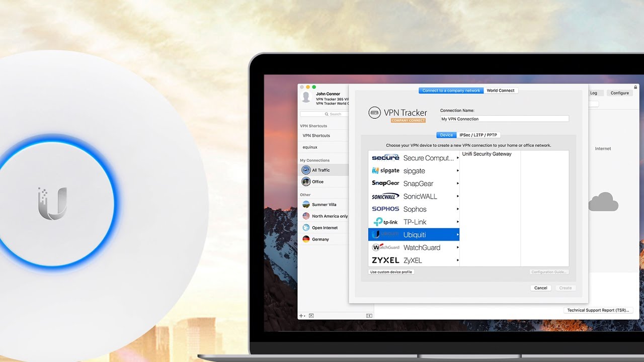
Task: Select the Connect to a company network tab
Action: point(451,90)
